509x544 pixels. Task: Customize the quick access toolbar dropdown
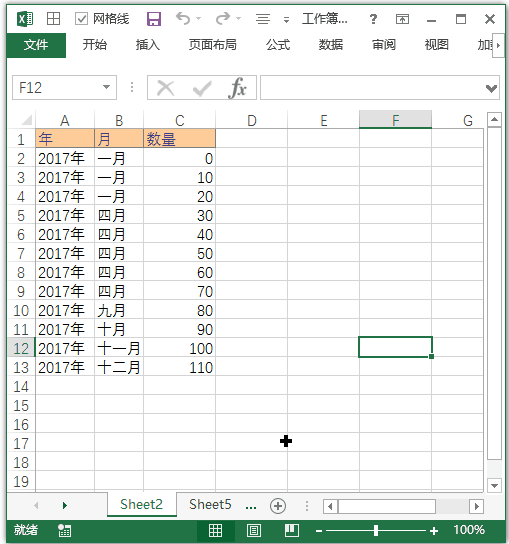click(x=286, y=19)
